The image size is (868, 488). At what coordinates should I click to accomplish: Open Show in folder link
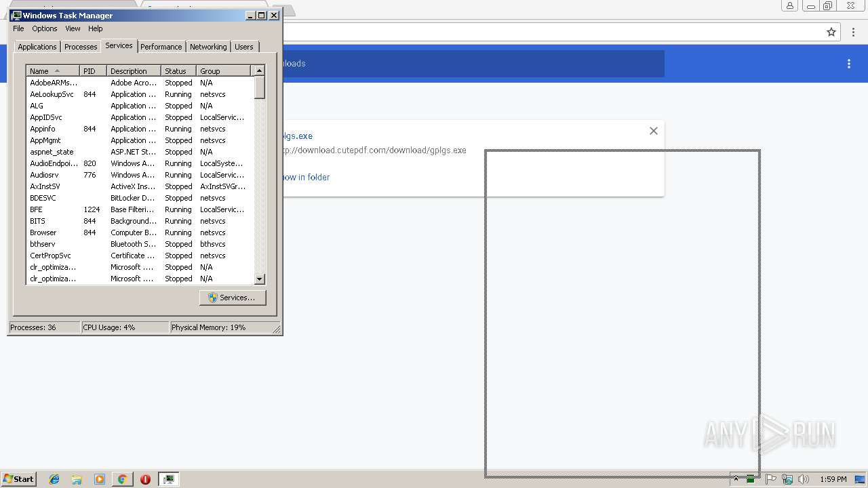coord(307,177)
